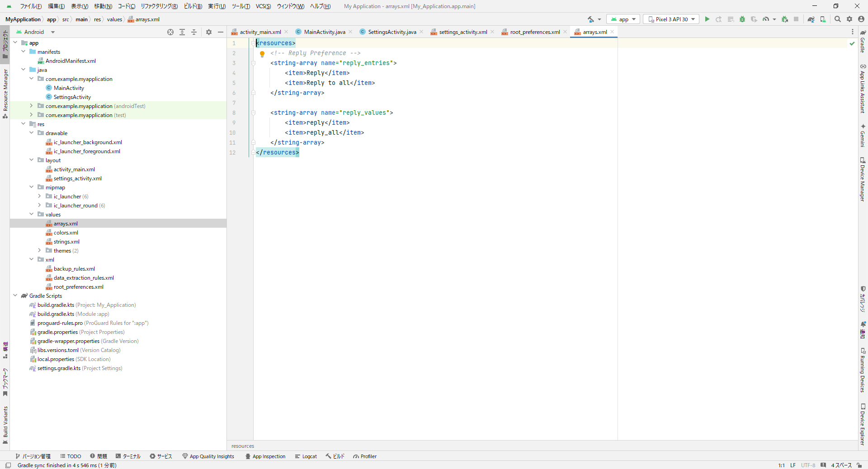This screenshot has height=469, width=868.
Task: Open project panel gear options
Action: point(208,32)
